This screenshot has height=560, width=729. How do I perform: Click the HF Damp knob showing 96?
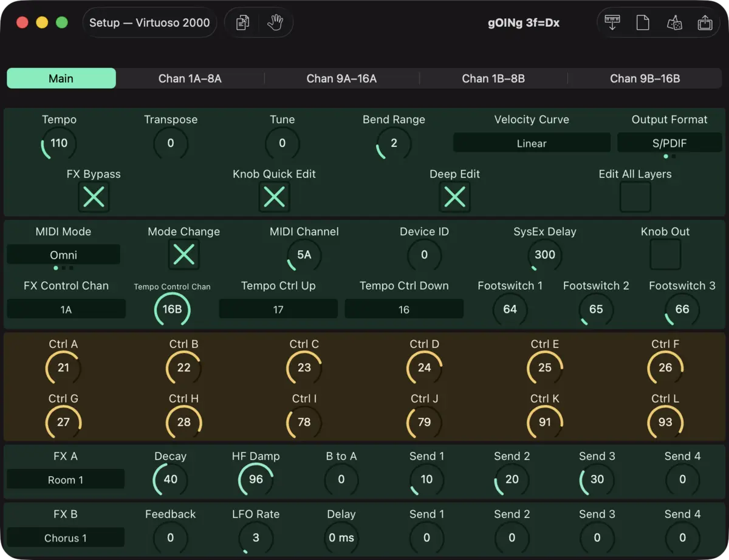tap(256, 479)
